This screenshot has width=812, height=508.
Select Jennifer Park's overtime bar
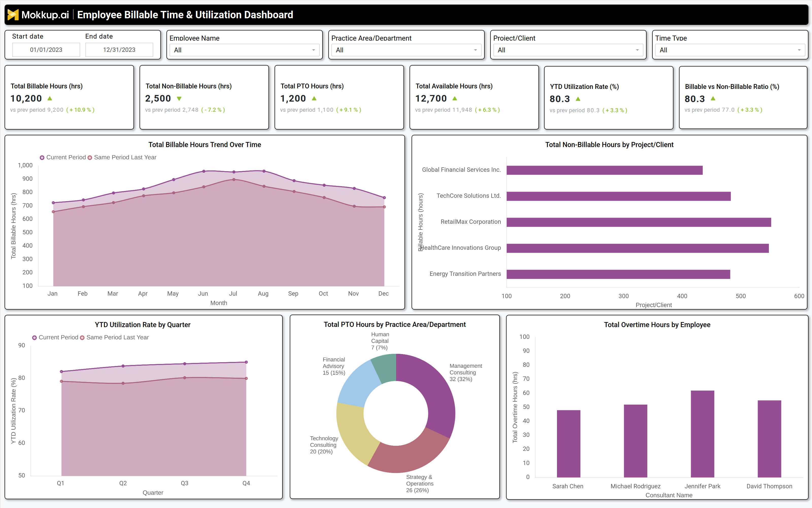(702, 434)
